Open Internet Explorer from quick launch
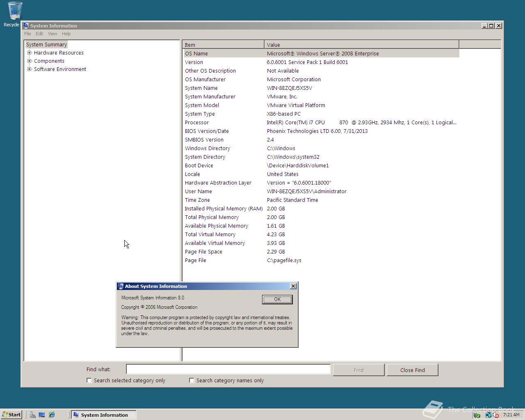Screen dimensions: 525x420 (x=52, y=415)
